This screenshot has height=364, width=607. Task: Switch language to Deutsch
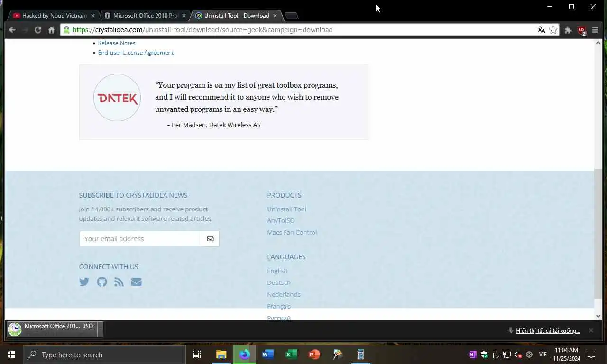[279, 282]
